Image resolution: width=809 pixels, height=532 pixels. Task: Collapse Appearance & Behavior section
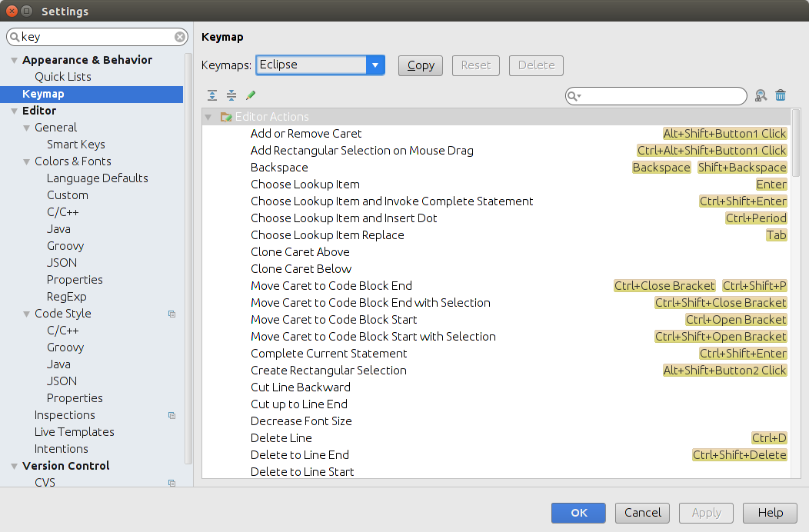[15, 61]
